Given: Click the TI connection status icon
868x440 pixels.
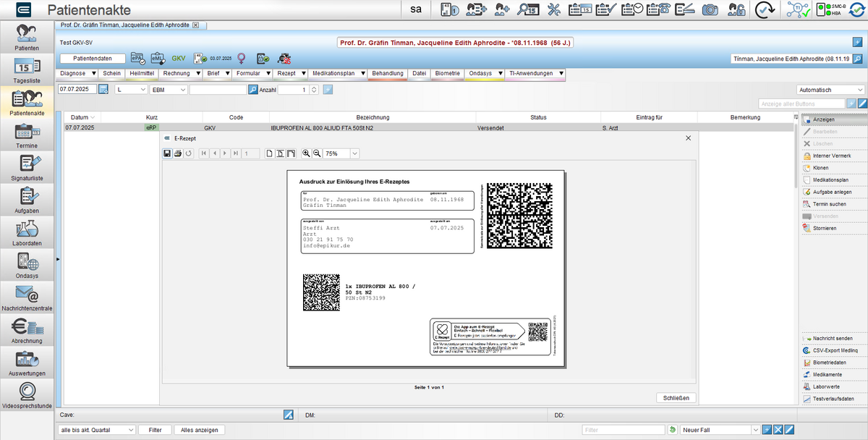Looking at the screenshot, I should coord(799,9).
